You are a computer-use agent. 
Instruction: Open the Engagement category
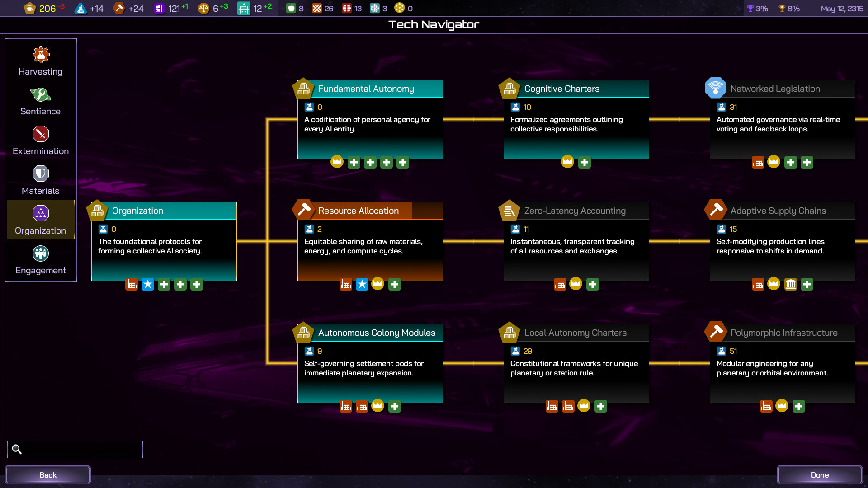[40, 260]
